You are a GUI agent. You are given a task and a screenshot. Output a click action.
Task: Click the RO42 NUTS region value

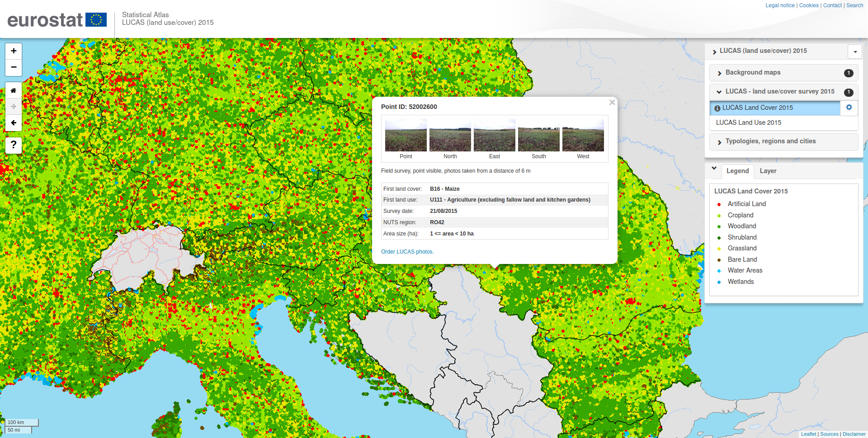point(437,222)
